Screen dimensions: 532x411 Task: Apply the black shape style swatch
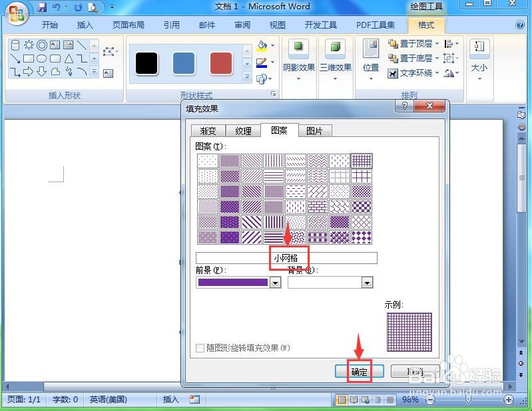[x=146, y=63]
